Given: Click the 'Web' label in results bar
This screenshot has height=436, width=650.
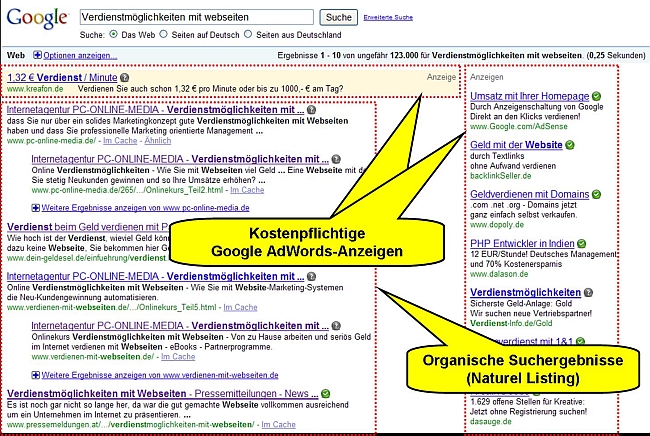Looking at the screenshot, I should [16, 55].
